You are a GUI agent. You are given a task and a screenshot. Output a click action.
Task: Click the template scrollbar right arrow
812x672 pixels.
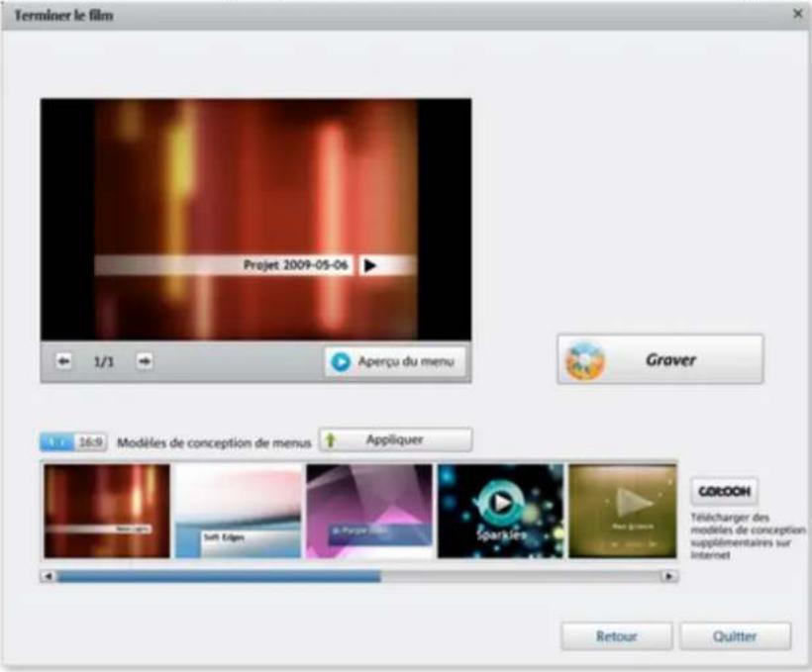(x=669, y=576)
